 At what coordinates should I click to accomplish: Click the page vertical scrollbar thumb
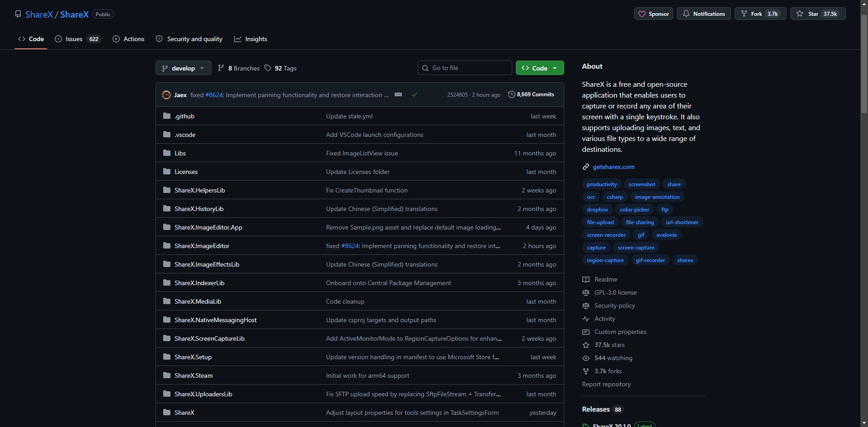point(864,64)
